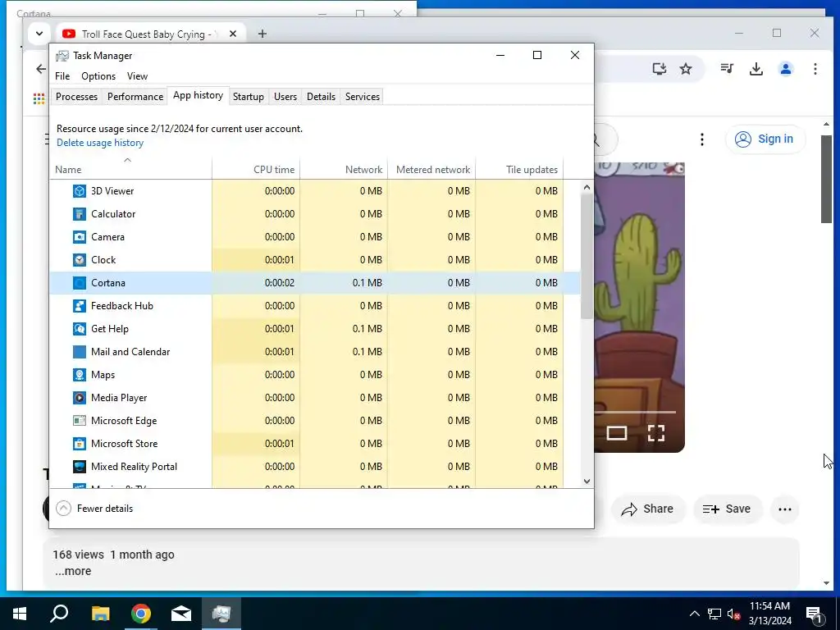
Task: Open taskbar search
Action: click(59, 614)
